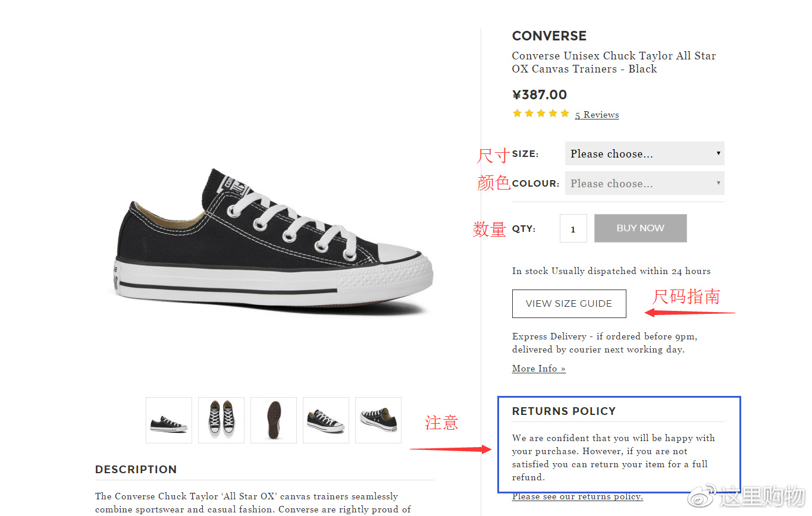
Task: Click the CONVERSE brand heading
Action: point(549,36)
